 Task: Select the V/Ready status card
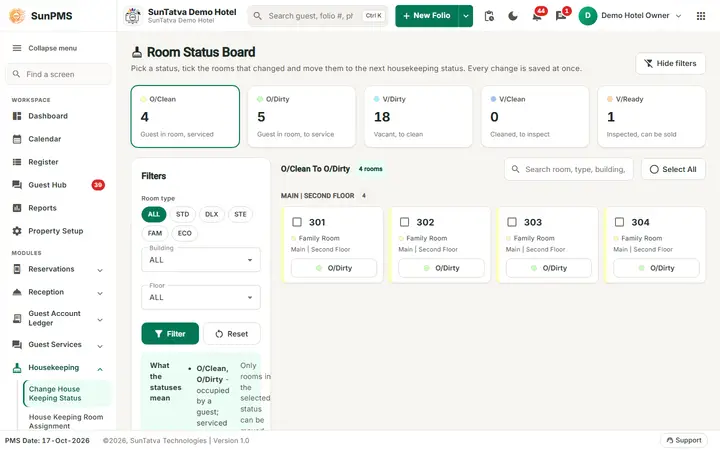pos(652,117)
